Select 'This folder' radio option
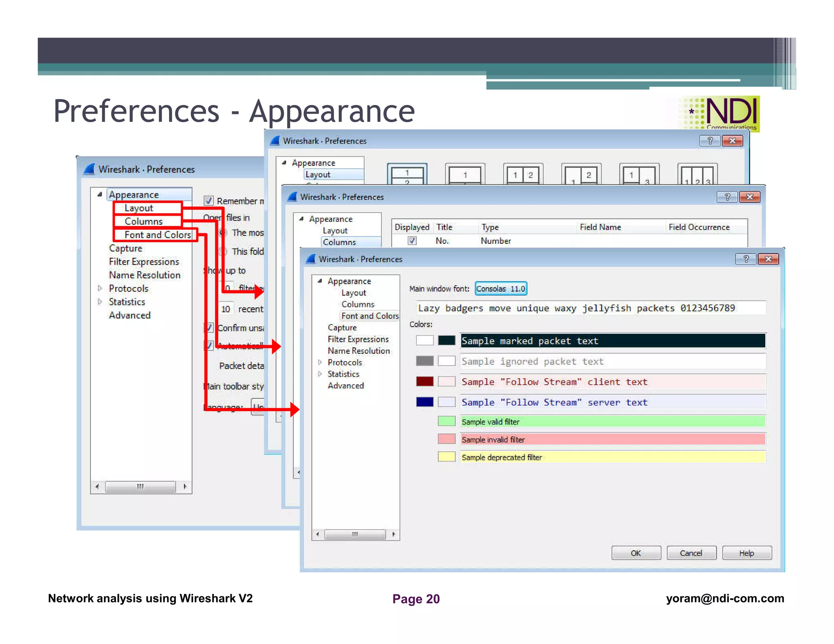The height and width of the screenshot is (644, 834). point(223,251)
